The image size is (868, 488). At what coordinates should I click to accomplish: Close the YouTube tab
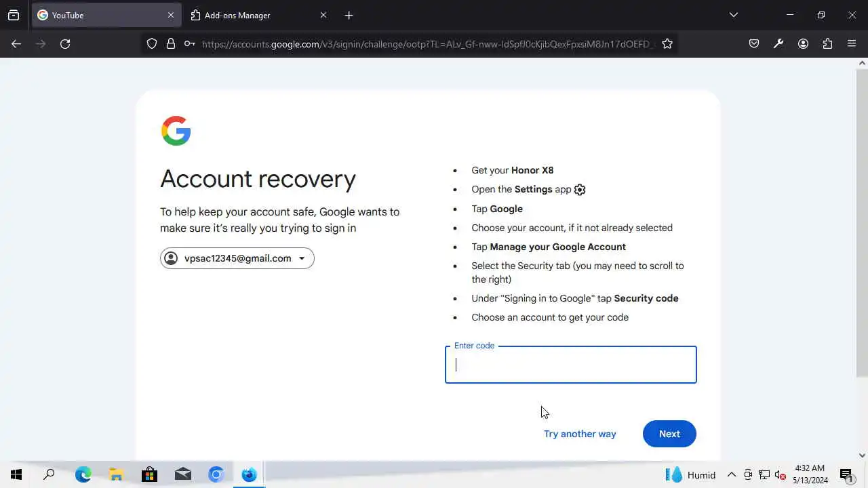click(170, 15)
